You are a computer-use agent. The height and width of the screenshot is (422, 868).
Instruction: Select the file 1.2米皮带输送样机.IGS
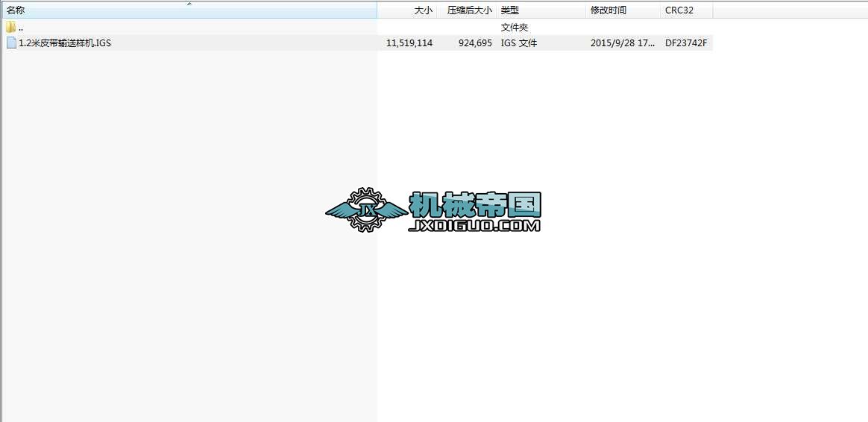pyautogui.click(x=65, y=42)
